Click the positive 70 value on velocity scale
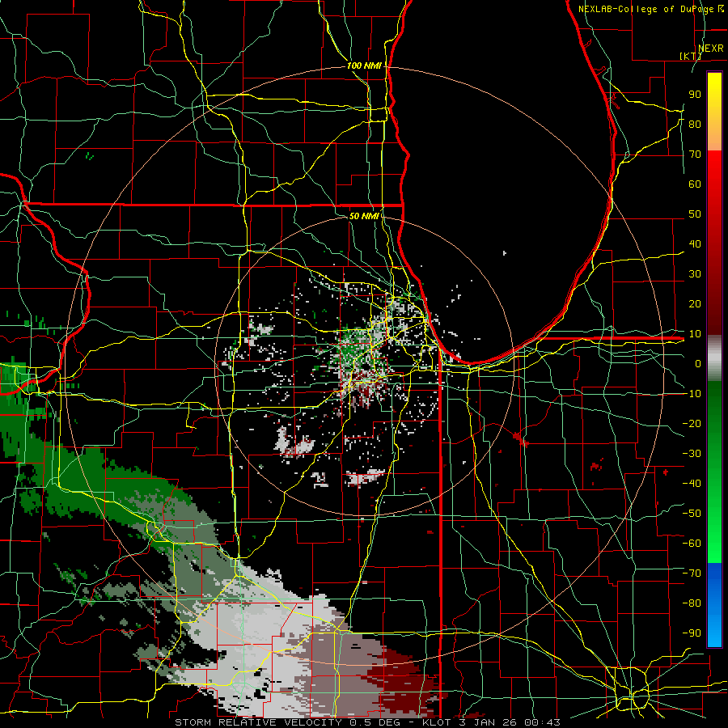This screenshot has height=728, width=728. point(695,154)
